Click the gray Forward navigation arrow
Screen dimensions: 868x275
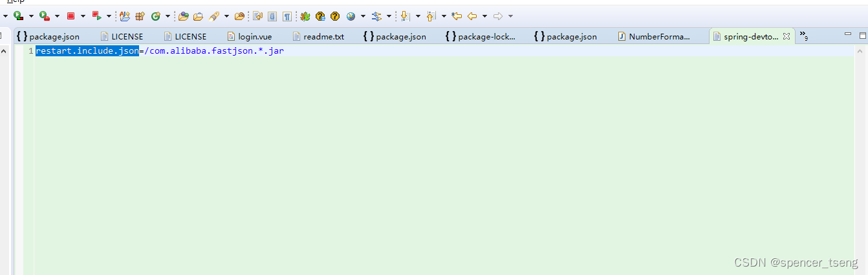point(498,16)
